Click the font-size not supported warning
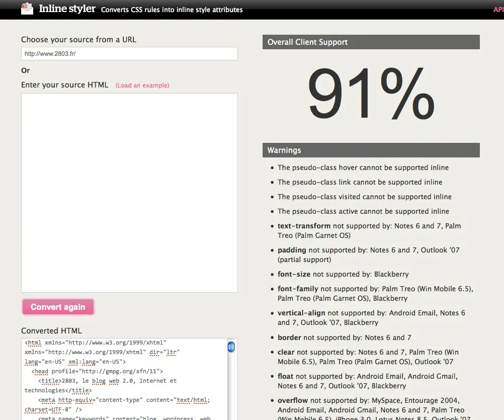504x420 pixels. coord(343,274)
